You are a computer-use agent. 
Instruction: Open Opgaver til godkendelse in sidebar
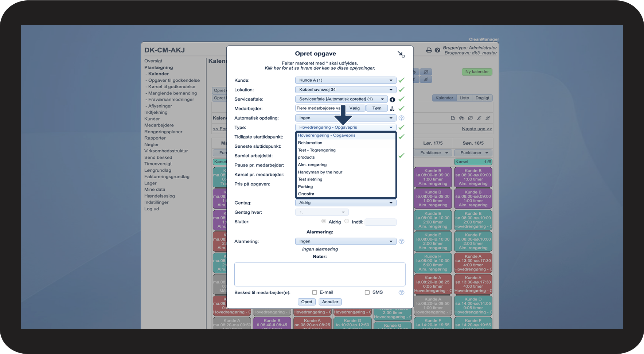(174, 81)
